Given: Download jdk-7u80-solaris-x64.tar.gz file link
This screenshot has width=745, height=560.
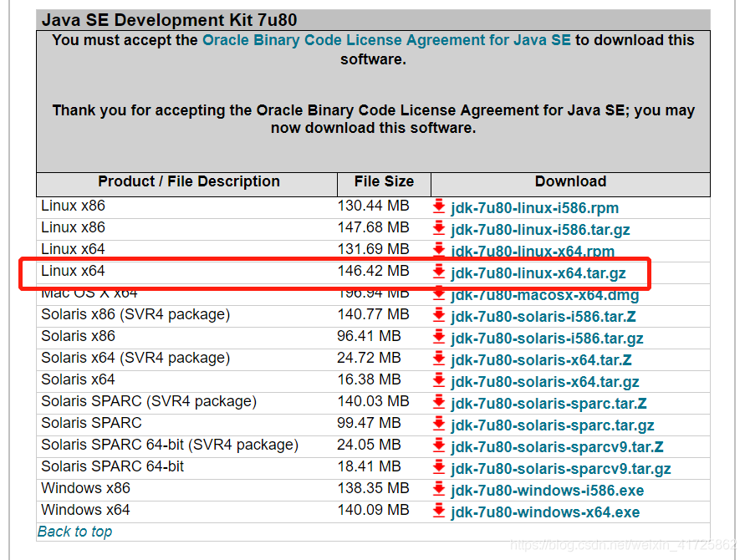Looking at the screenshot, I should 545,382.
